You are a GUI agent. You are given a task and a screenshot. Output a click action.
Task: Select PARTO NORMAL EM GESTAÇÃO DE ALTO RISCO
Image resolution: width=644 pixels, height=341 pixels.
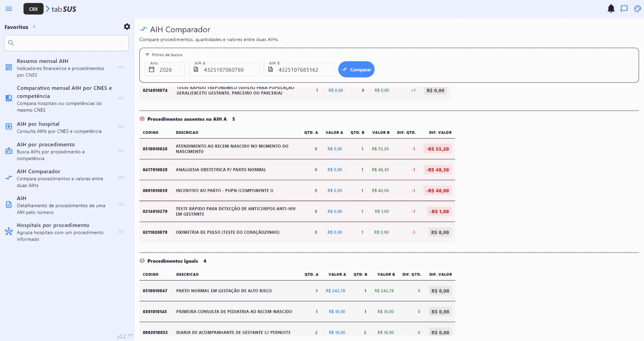click(x=224, y=291)
